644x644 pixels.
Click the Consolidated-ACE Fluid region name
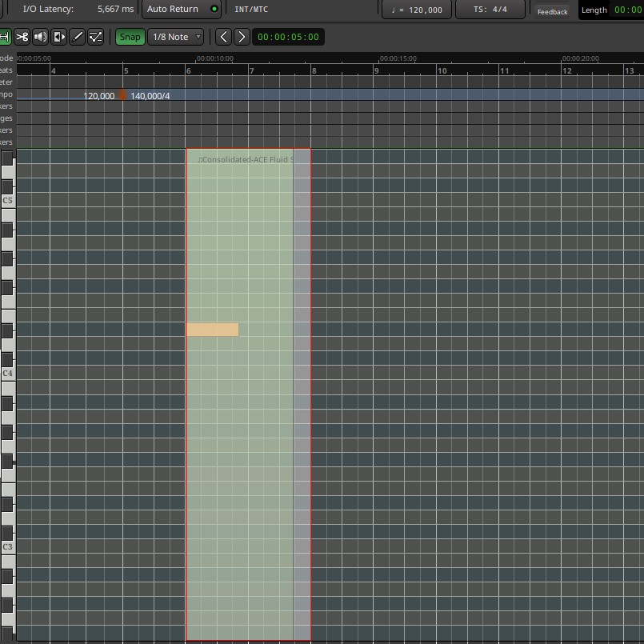(x=243, y=160)
